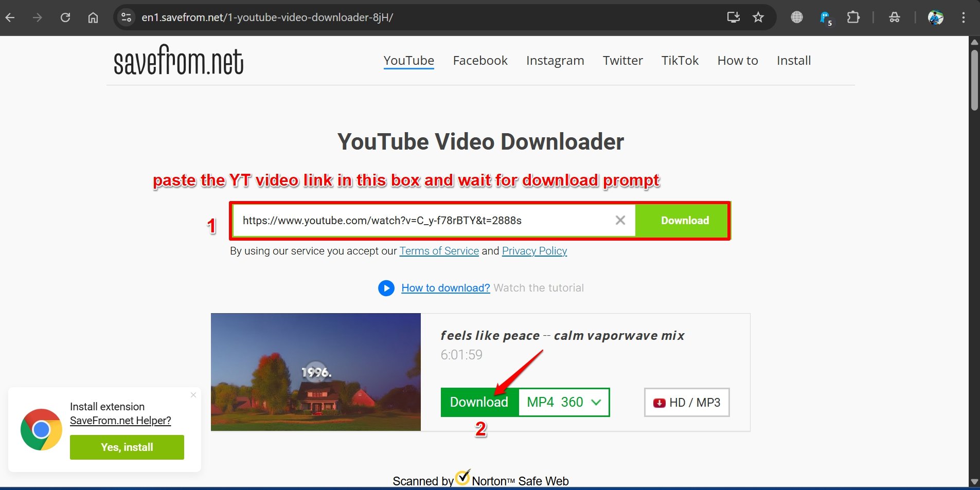Click the video title feels like peace
This screenshot has width=980, height=490.
[x=562, y=336]
